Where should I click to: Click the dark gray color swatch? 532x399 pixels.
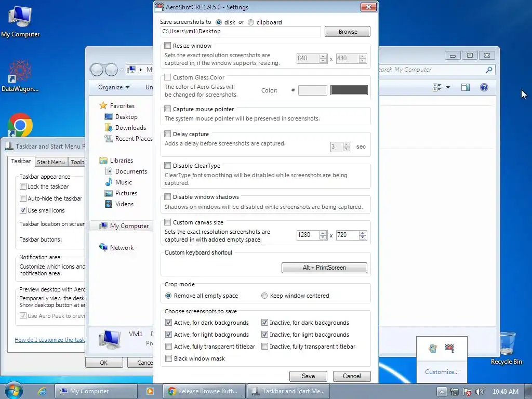[x=349, y=90]
